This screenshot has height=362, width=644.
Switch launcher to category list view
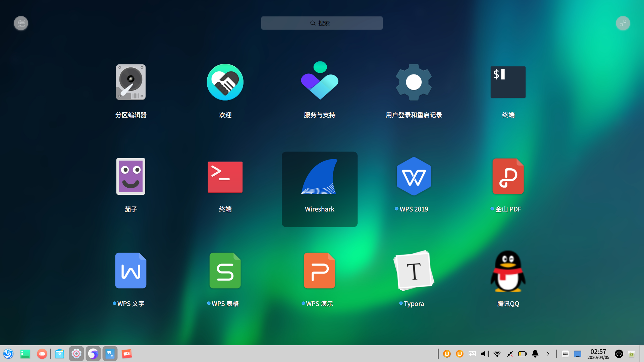click(21, 23)
